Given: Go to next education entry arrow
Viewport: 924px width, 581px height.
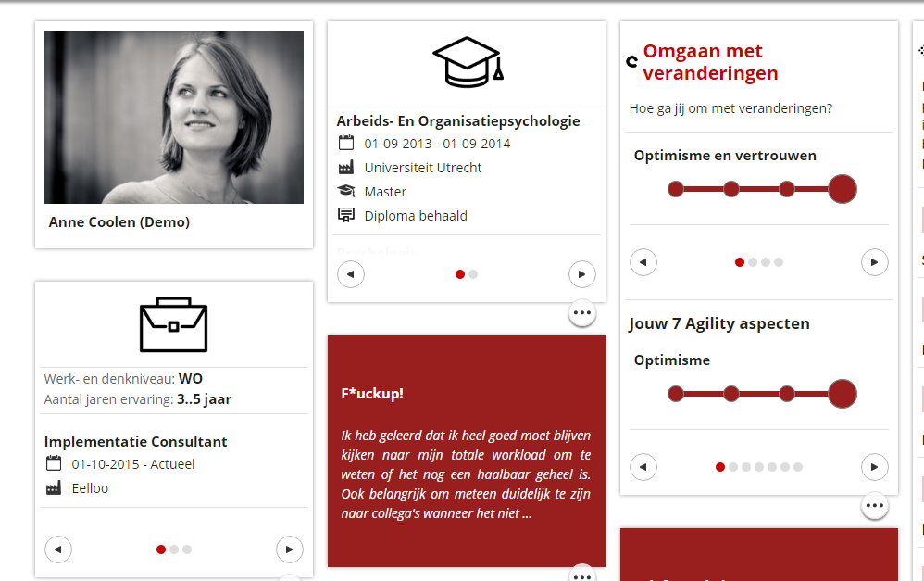Looking at the screenshot, I should [581, 274].
